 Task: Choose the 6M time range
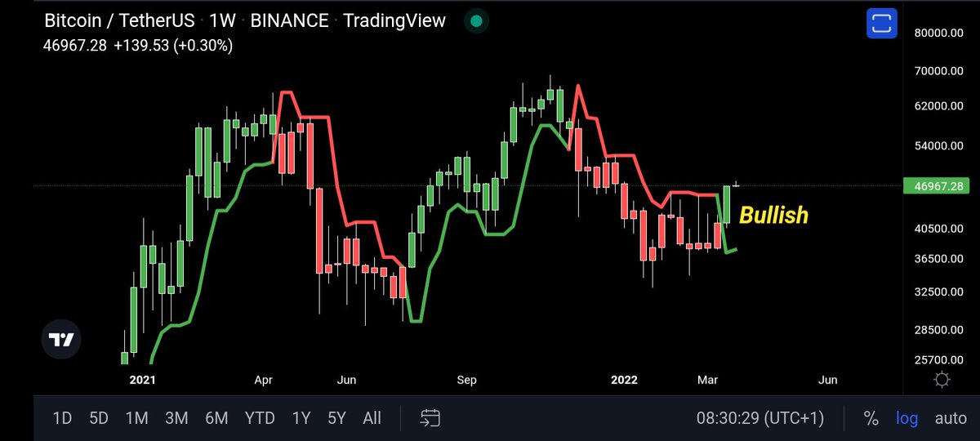216,418
